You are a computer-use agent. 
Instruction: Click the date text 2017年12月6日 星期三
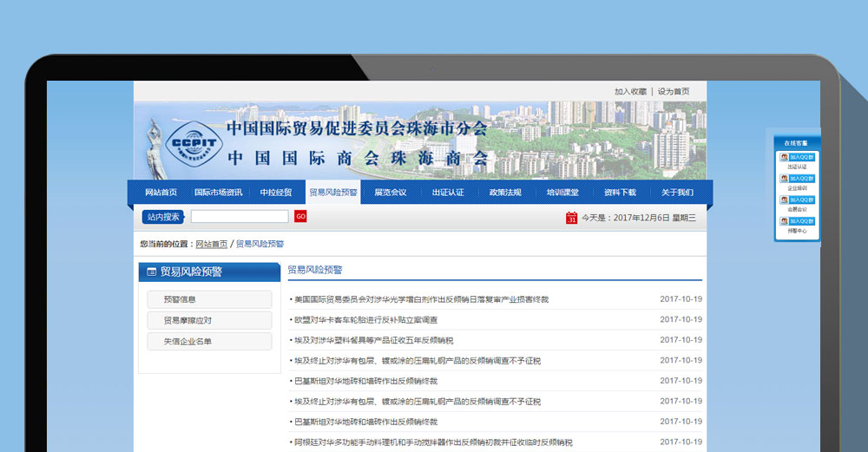point(654,218)
